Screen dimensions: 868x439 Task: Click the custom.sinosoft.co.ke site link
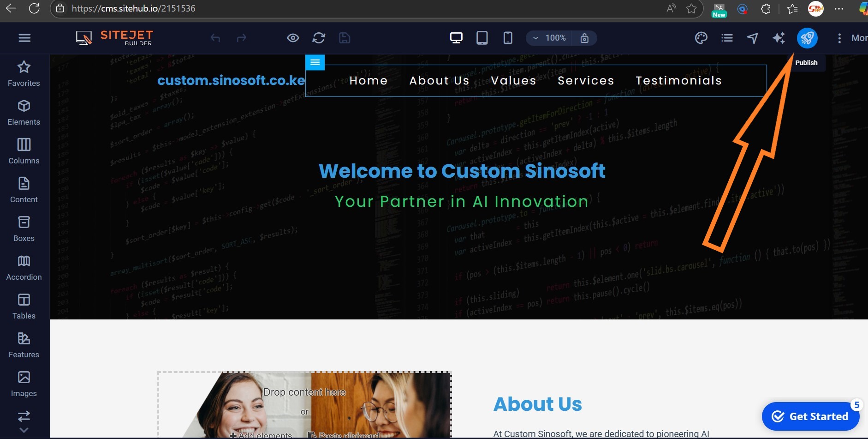pyautogui.click(x=231, y=80)
